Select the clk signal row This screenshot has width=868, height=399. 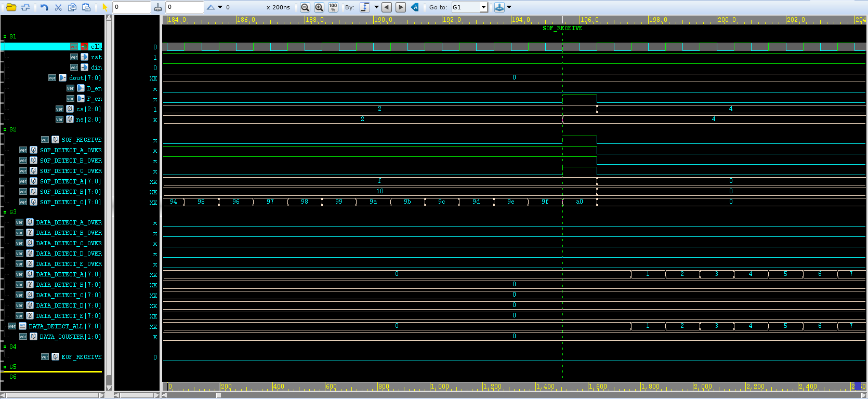tap(52, 47)
